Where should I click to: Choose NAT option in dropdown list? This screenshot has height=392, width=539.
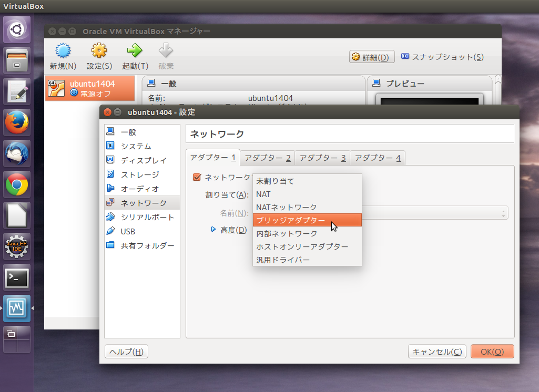307,194
